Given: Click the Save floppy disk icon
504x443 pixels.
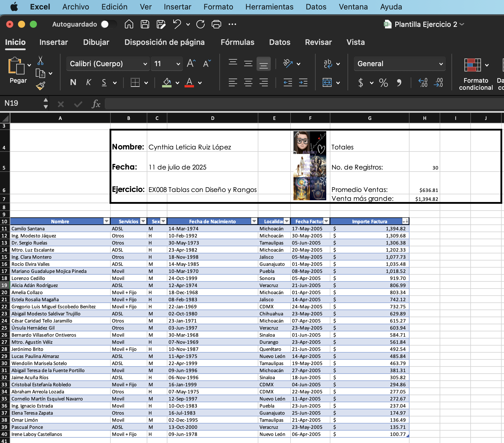Looking at the screenshot, I should pyautogui.click(x=145, y=24).
